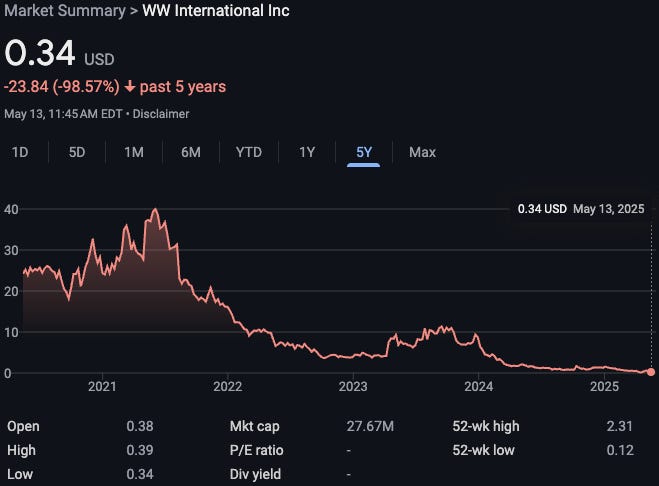Click the chart endpoint marker dot
The image size is (659, 486).
[651, 372]
